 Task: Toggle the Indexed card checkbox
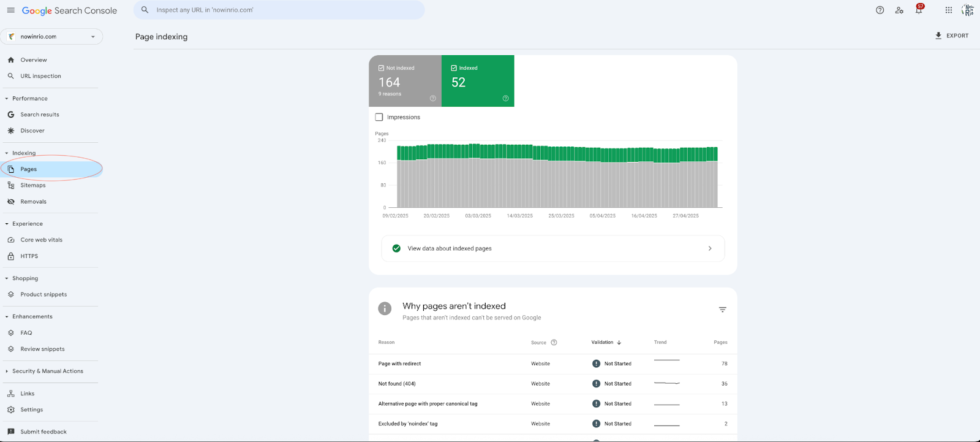click(x=454, y=68)
